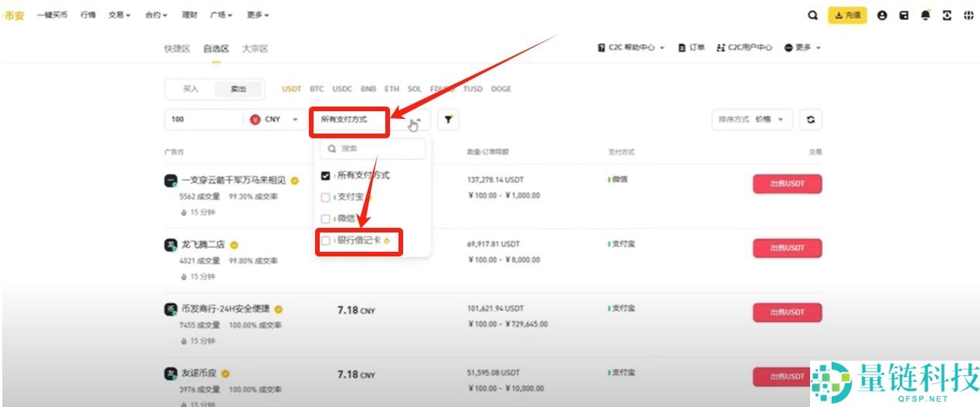The width and height of the screenshot is (980, 407).
Task: Select the 买入 buy toggle
Action: point(191,89)
